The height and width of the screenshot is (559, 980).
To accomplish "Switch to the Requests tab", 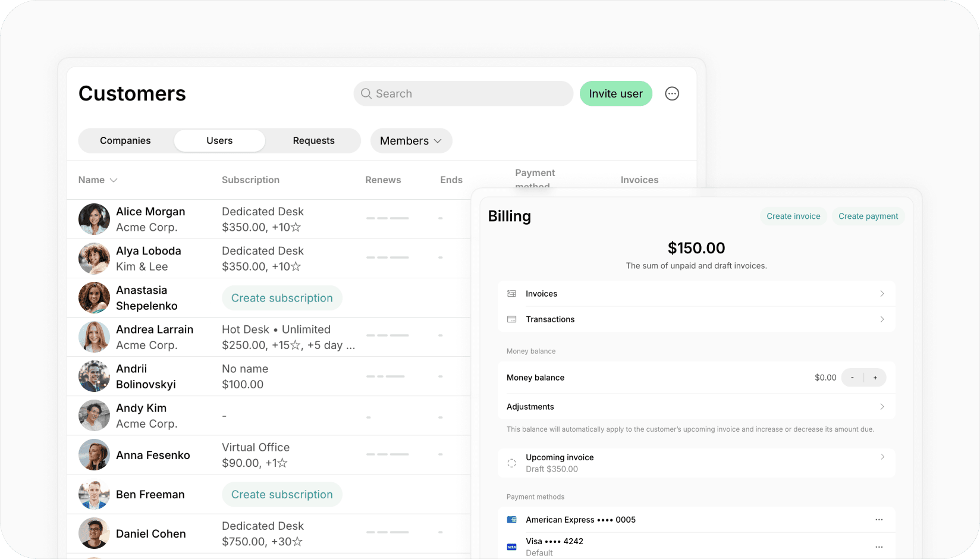I will (x=313, y=140).
